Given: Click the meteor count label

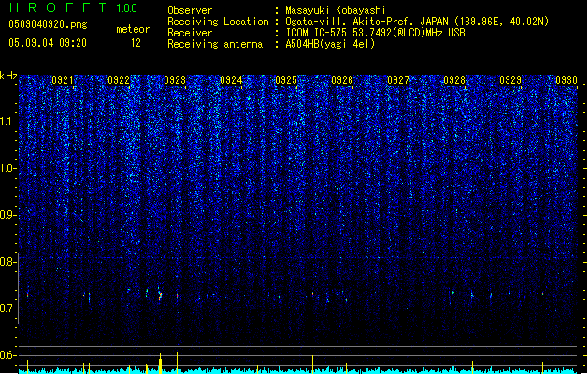Looking at the screenshot, I should point(133,29).
